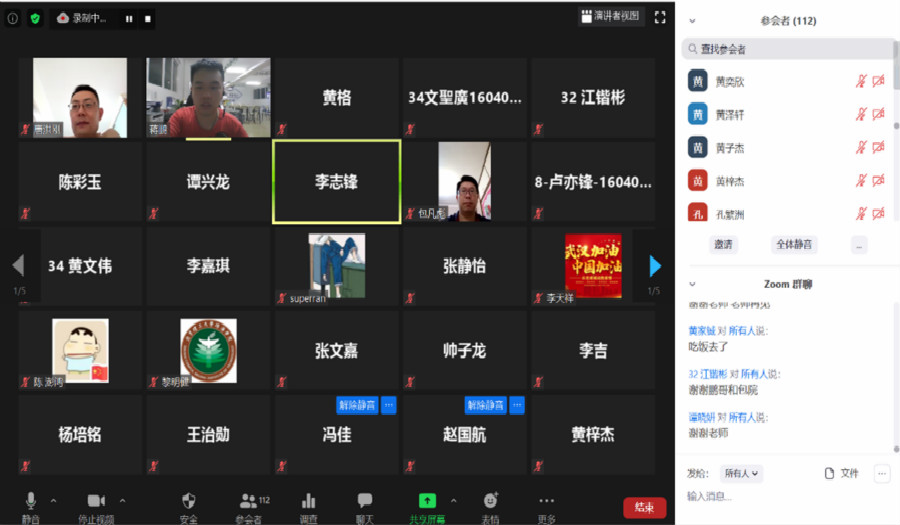Go to previous gallery page
The height and width of the screenshot is (525, 900).
tap(18, 266)
